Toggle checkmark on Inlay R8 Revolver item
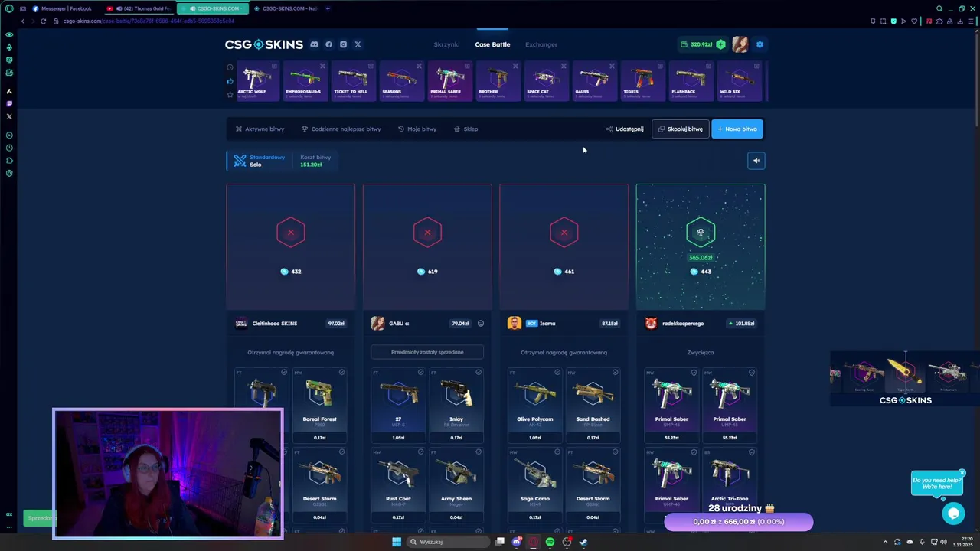The width and height of the screenshot is (980, 551). point(479,373)
